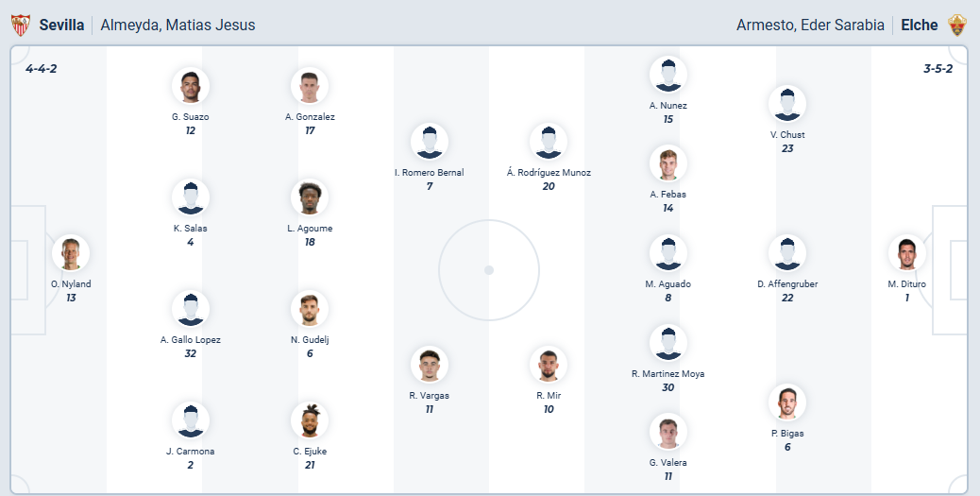Select N. Gudelj's player photo
The width and height of the screenshot is (980, 496).
click(310, 309)
